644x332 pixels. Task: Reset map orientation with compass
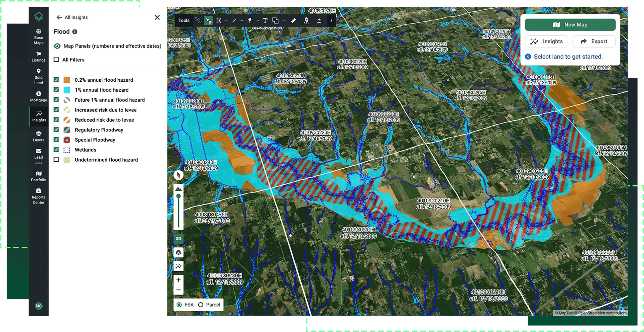coord(178,175)
